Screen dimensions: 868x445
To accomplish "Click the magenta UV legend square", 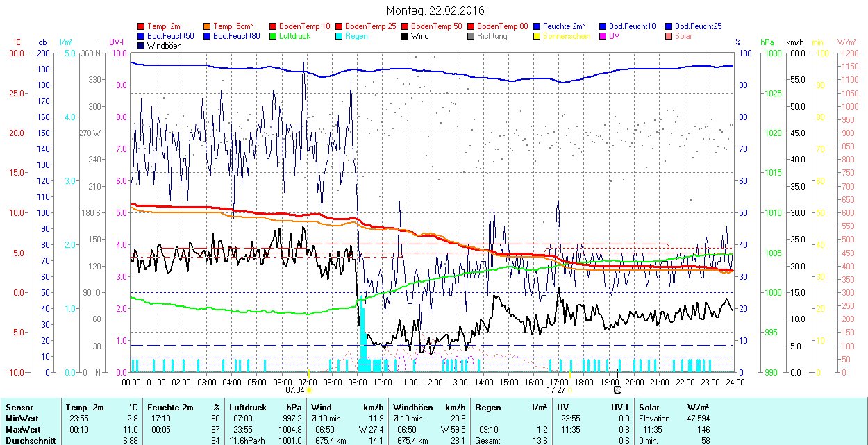I will pos(603,36).
